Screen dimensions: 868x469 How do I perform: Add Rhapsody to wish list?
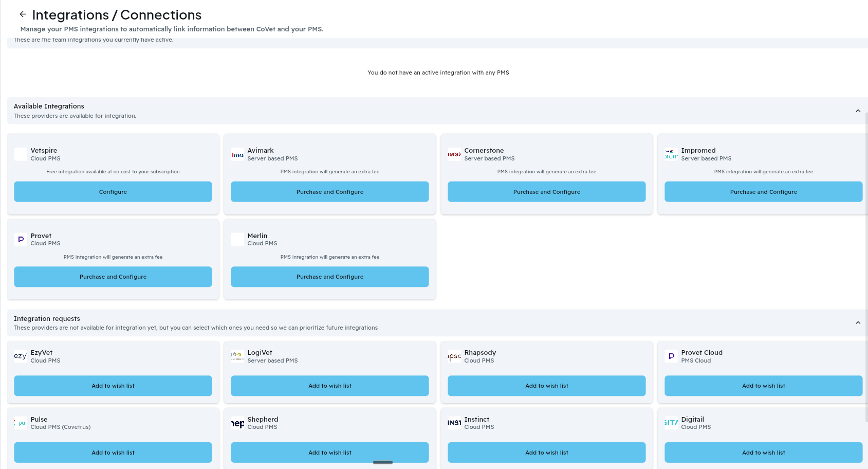coord(547,386)
